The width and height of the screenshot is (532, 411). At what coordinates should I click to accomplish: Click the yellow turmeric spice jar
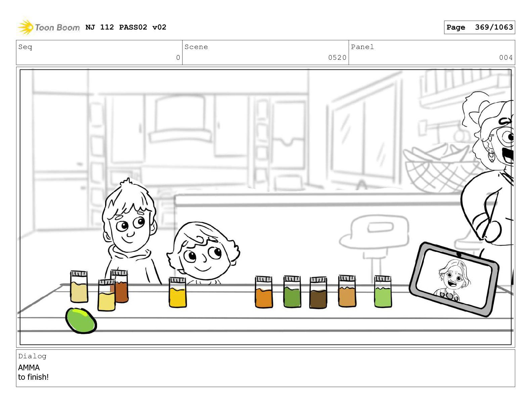pos(178,292)
